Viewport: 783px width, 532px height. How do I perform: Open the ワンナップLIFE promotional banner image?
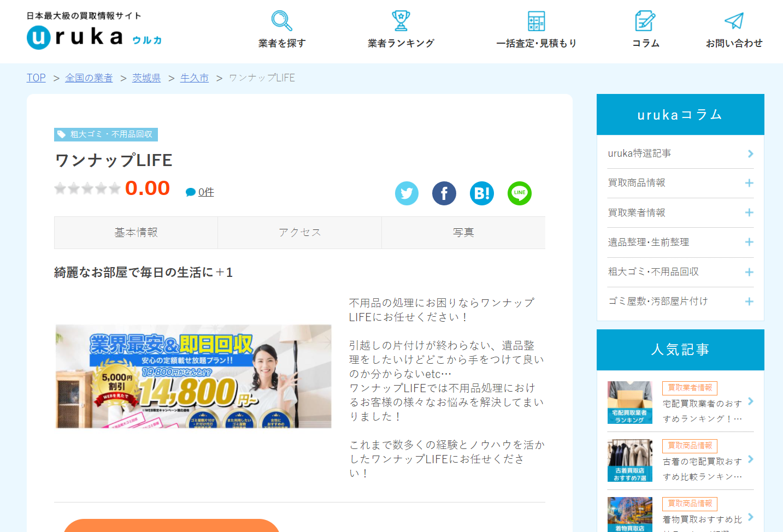tap(193, 376)
